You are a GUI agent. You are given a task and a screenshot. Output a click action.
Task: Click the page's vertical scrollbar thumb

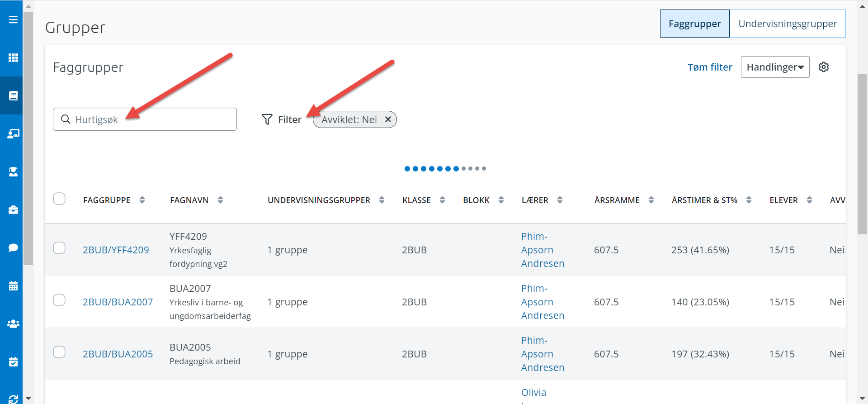tap(862, 154)
